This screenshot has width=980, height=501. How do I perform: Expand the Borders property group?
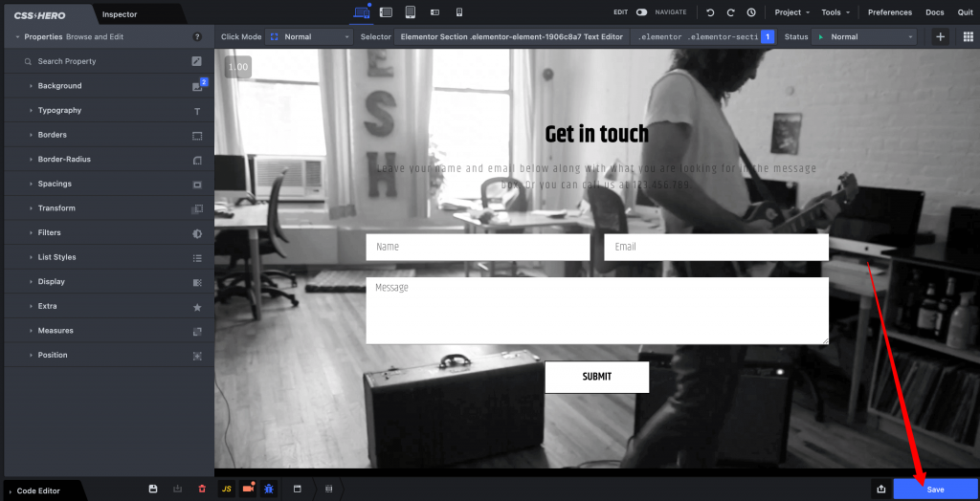[109, 135]
